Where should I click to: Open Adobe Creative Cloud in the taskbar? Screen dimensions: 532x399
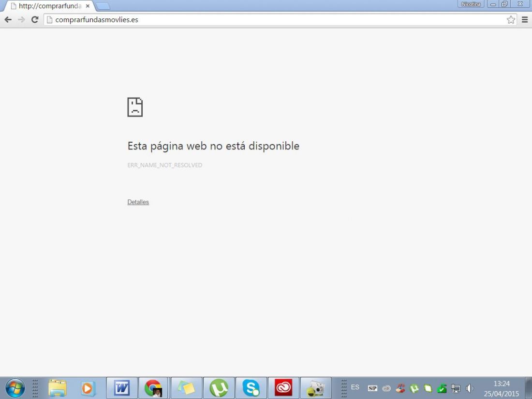(x=283, y=388)
